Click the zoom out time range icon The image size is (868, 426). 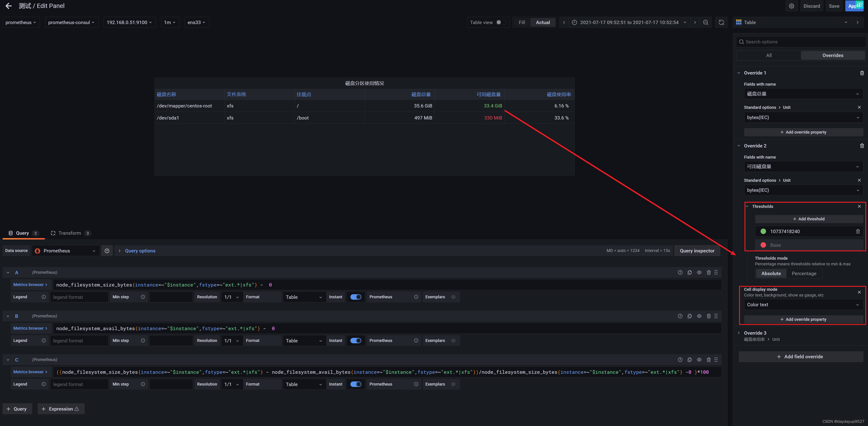click(x=706, y=22)
